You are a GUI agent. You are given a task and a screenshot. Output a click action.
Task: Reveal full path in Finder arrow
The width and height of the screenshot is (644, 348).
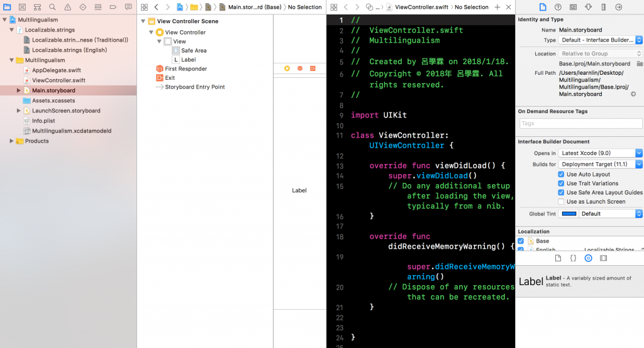tap(633, 94)
